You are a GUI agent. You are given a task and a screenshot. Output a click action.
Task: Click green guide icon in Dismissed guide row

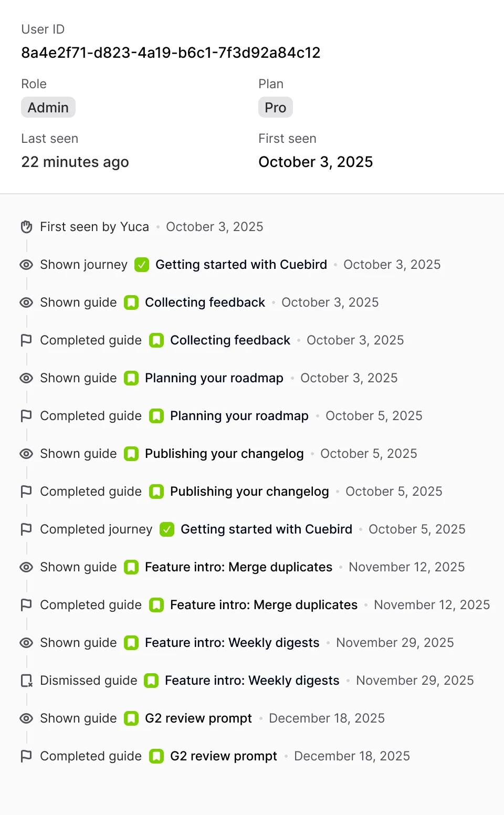(151, 681)
